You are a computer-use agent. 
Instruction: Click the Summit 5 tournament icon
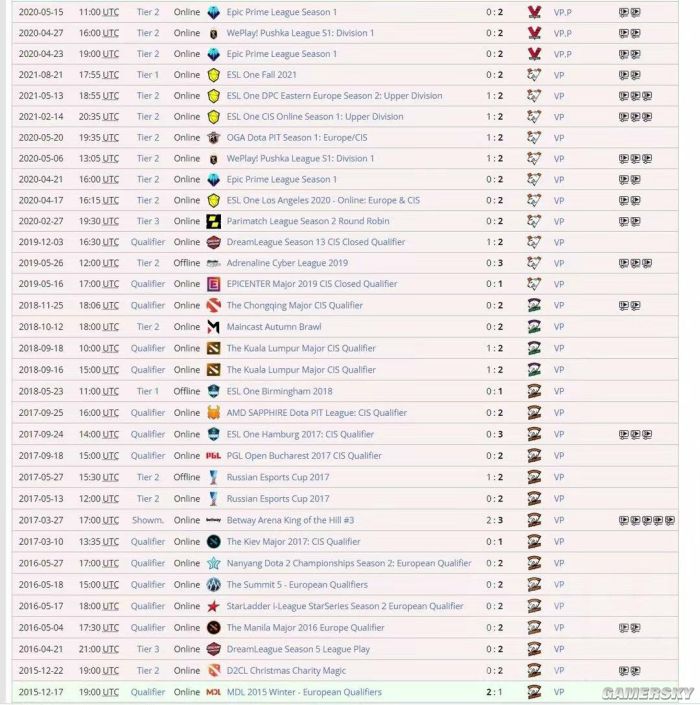coord(214,585)
